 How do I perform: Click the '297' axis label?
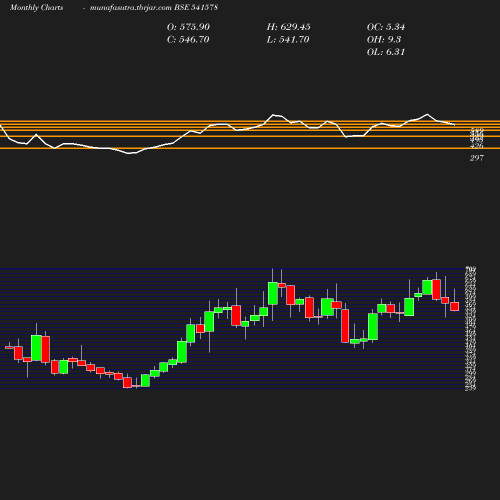click(x=477, y=158)
